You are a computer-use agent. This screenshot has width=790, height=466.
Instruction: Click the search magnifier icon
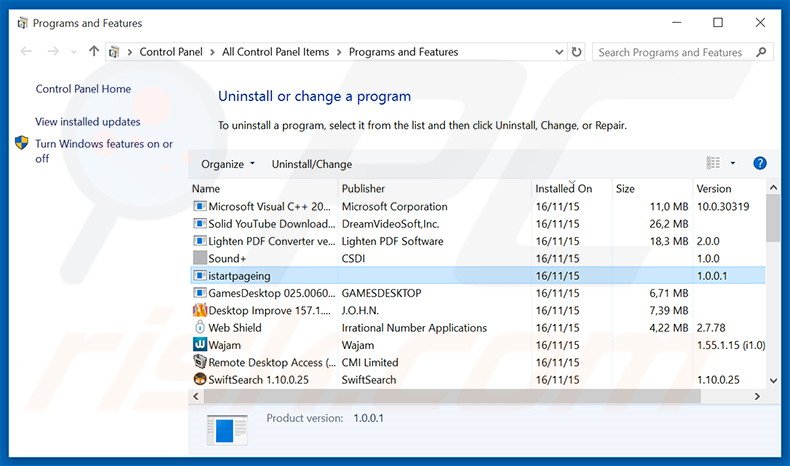[761, 52]
